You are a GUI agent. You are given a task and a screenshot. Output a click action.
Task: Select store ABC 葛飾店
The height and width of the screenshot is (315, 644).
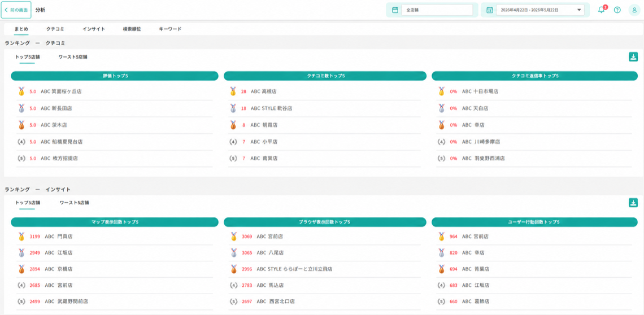point(476,301)
